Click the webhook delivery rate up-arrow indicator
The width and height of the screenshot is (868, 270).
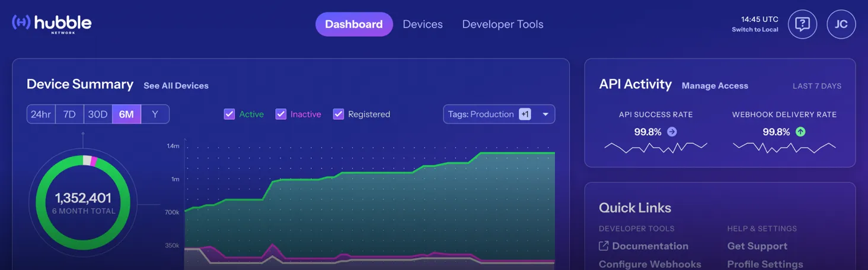[800, 132]
